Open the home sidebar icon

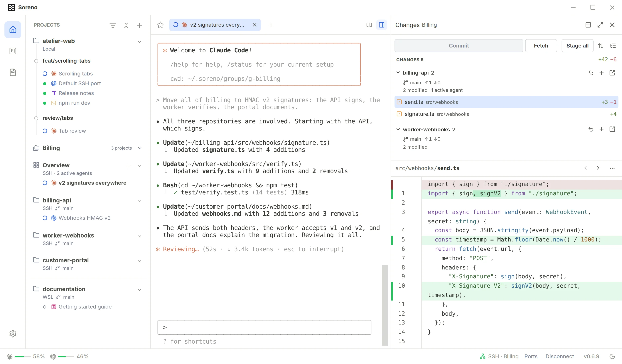(x=13, y=30)
